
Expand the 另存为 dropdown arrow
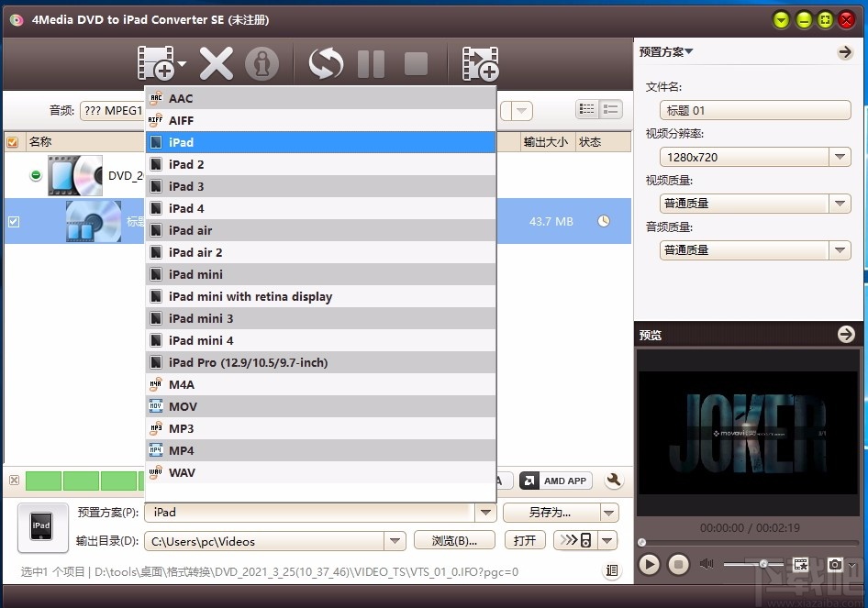608,512
